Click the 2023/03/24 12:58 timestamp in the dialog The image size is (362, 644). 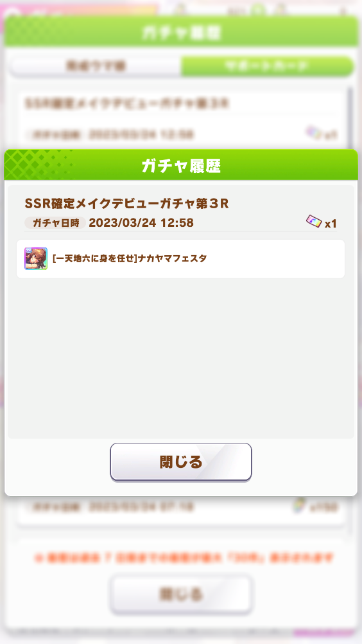click(141, 223)
